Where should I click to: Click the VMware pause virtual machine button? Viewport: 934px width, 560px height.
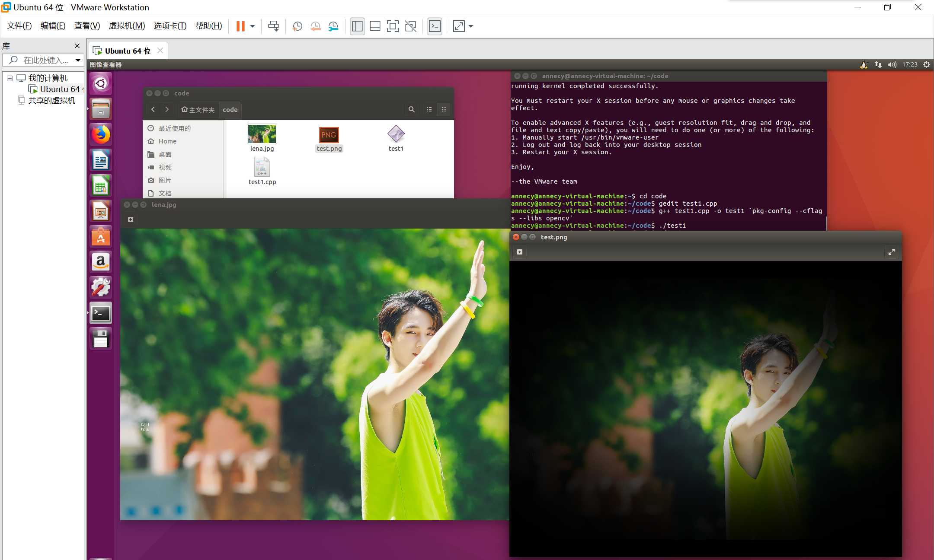[x=240, y=26]
